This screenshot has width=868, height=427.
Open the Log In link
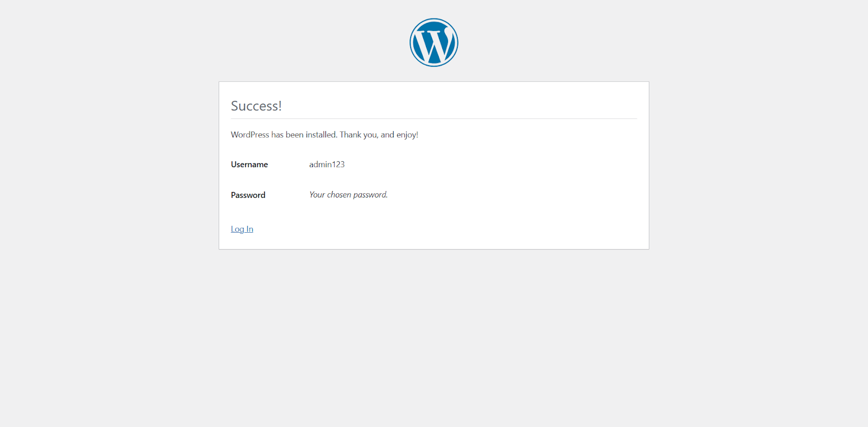[242, 229]
